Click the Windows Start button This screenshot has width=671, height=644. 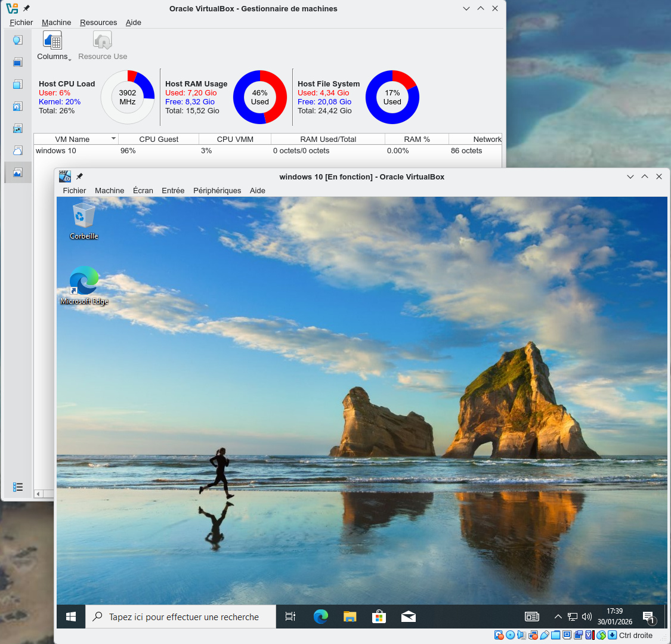pyautogui.click(x=71, y=617)
